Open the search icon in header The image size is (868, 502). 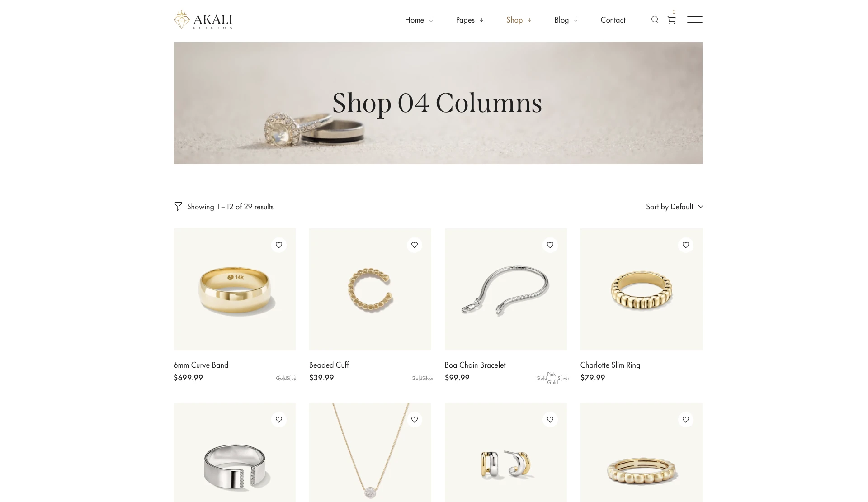click(x=655, y=19)
